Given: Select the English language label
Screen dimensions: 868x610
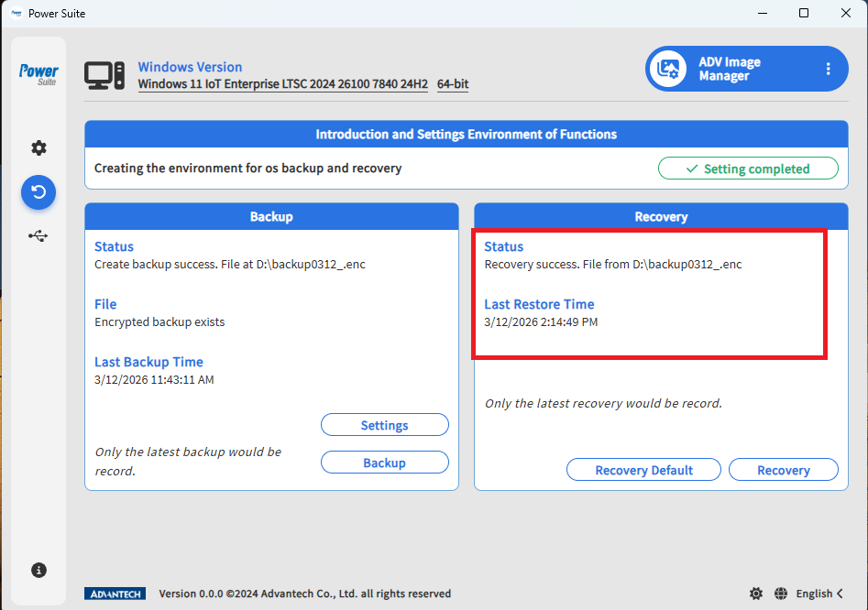Looking at the screenshot, I should click(814, 594).
